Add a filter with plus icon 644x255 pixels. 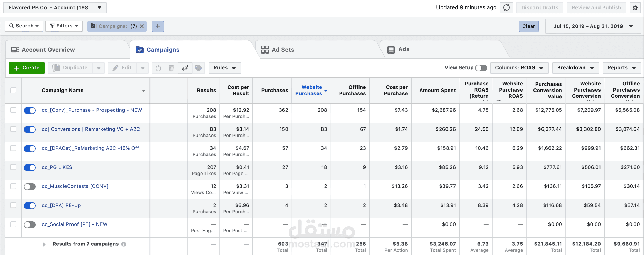point(158,26)
